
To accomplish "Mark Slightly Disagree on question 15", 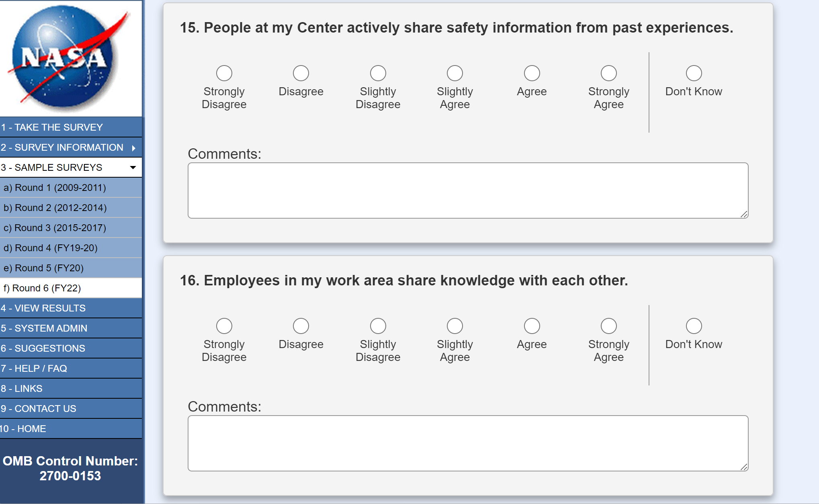I will (x=378, y=73).
